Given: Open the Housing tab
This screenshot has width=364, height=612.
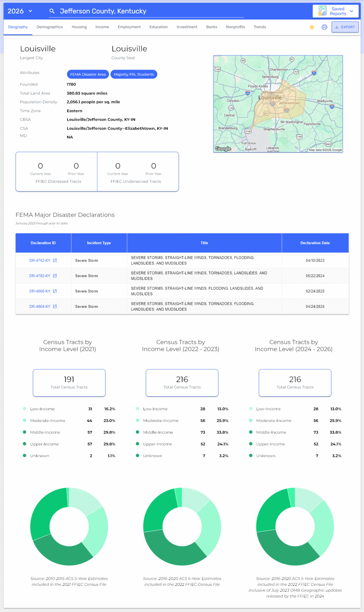Looking at the screenshot, I should tap(79, 27).
